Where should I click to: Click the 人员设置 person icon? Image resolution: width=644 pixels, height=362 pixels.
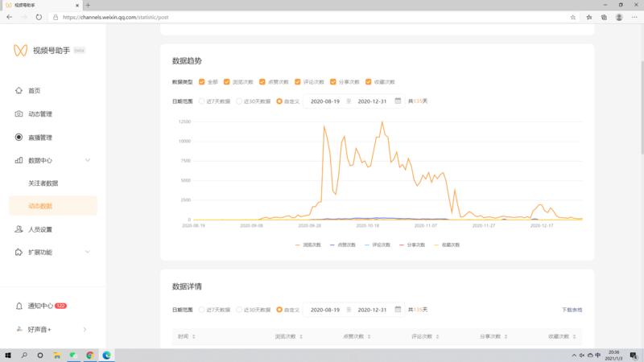(x=19, y=229)
